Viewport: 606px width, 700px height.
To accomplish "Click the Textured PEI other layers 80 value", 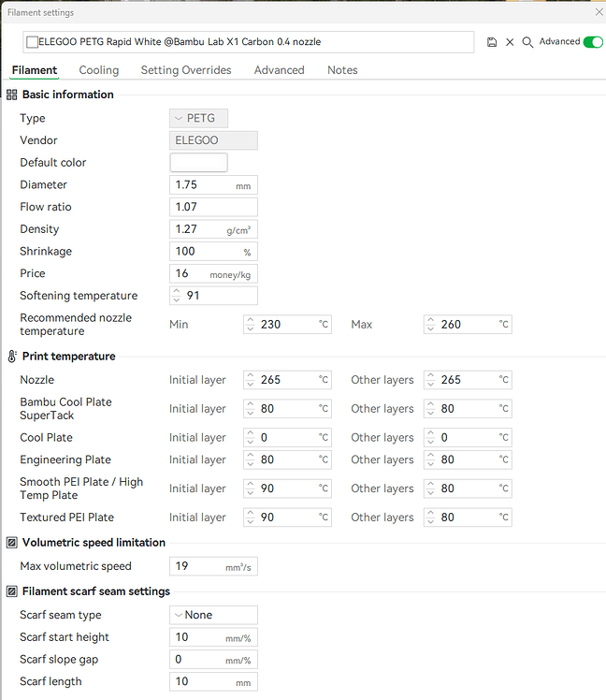I will 448,518.
